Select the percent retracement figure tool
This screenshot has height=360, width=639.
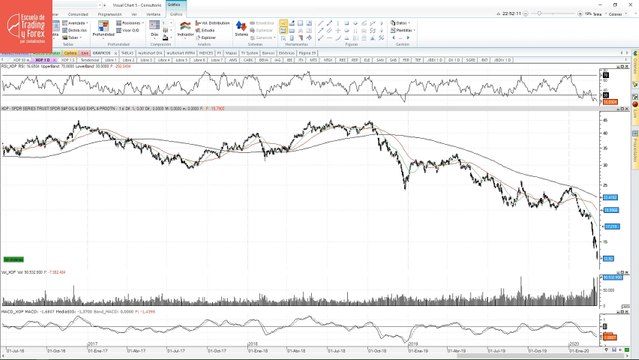[381, 38]
